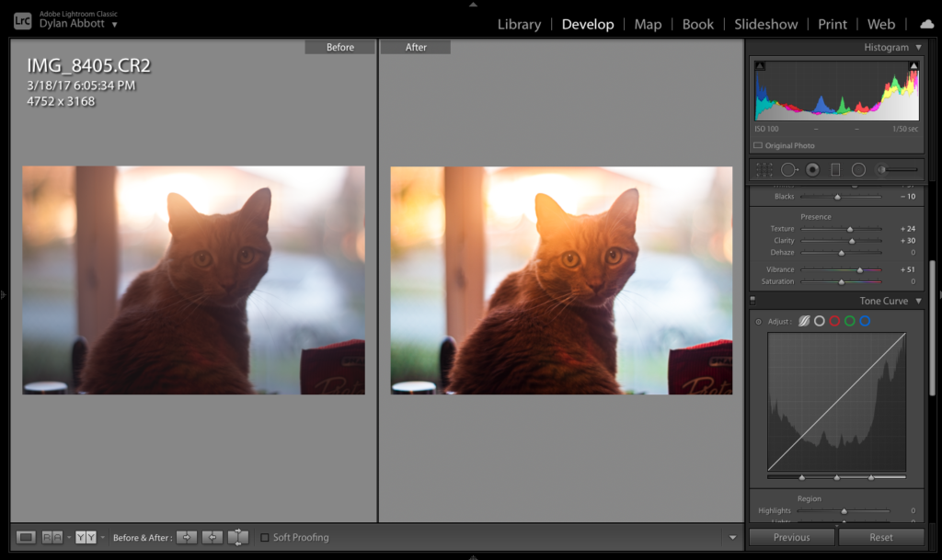Open the Before/After layout dropdown arrow

(x=103, y=537)
